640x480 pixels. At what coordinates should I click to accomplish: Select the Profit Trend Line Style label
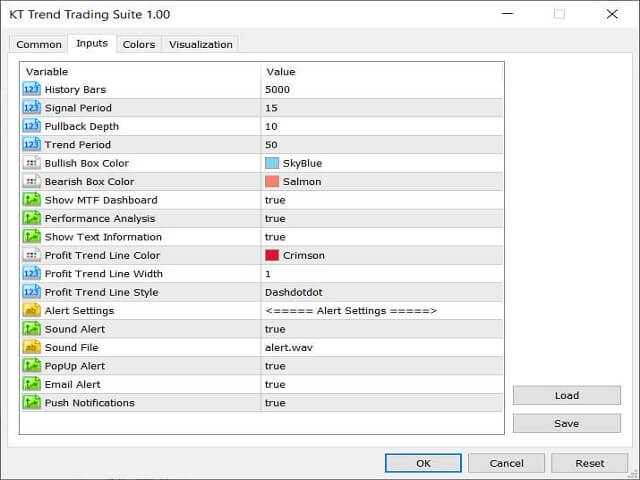101,292
